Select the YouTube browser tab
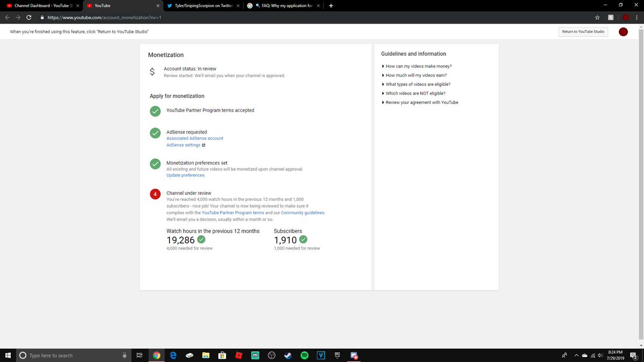The width and height of the screenshot is (644, 362). pyautogui.click(x=121, y=6)
